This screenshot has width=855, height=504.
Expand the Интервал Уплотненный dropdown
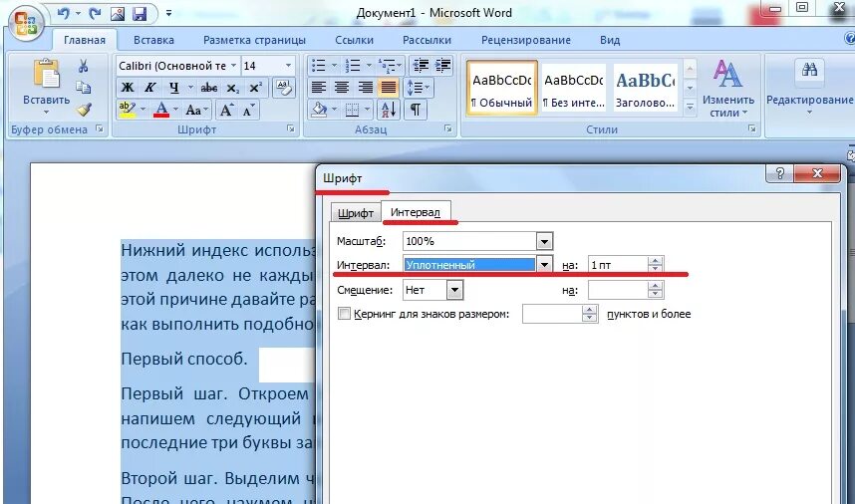544,265
